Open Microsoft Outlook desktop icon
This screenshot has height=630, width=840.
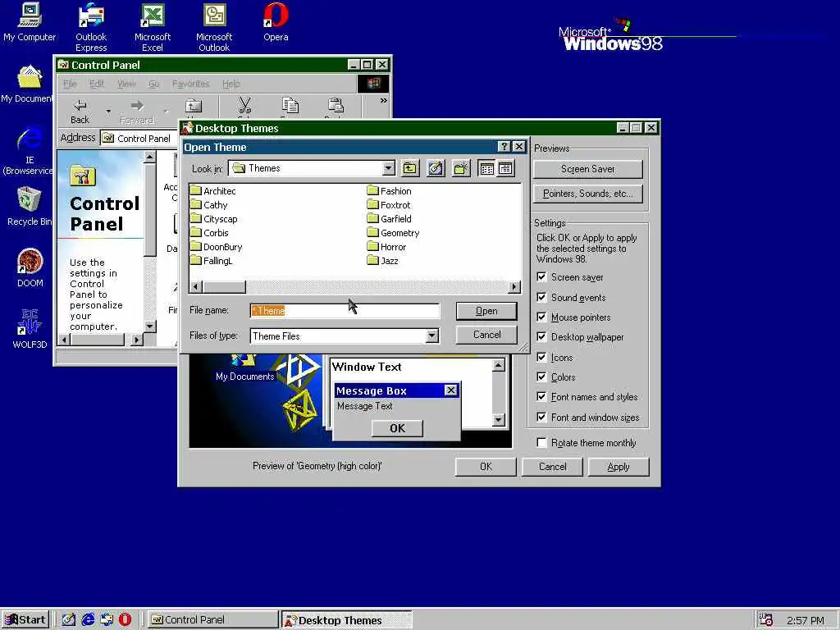[x=214, y=27]
